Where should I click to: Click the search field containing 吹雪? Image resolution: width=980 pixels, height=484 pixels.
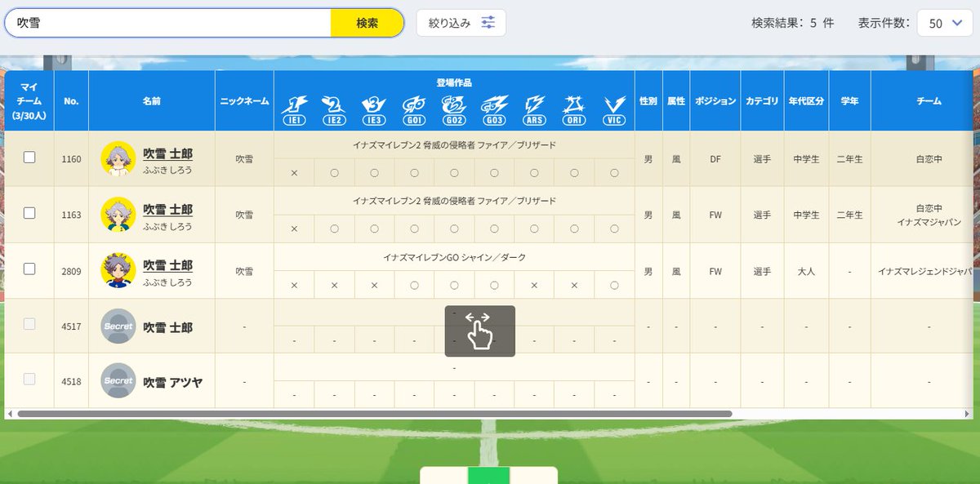click(168, 23)
